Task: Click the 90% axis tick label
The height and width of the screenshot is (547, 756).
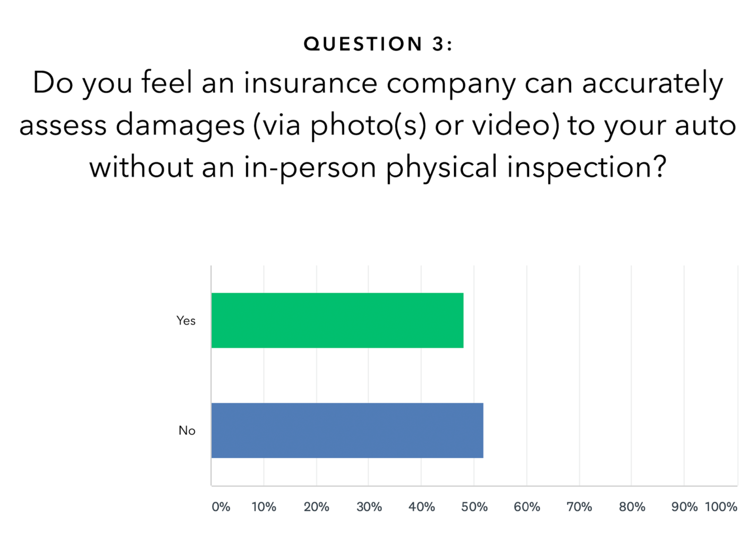Action: pos(684,507)
